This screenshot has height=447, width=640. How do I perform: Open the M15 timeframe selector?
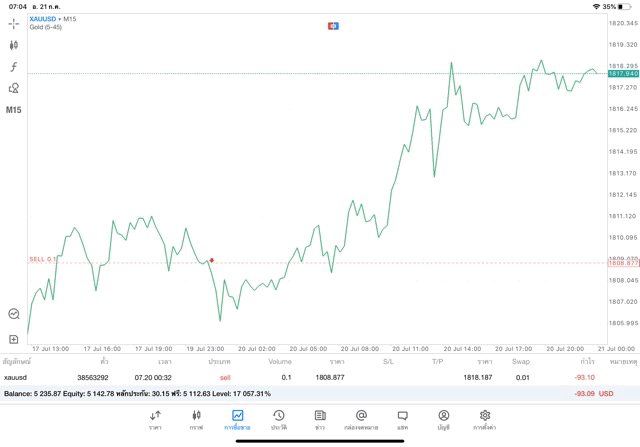click(14, 110)
